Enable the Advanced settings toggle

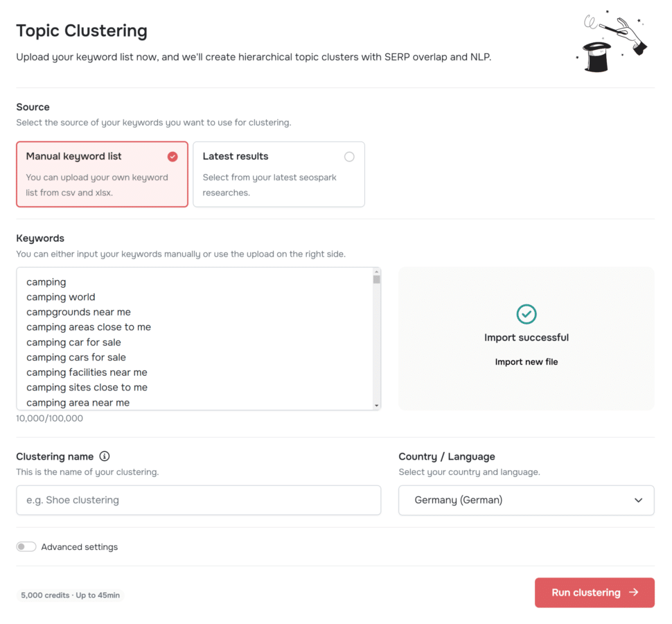point(26,547)
